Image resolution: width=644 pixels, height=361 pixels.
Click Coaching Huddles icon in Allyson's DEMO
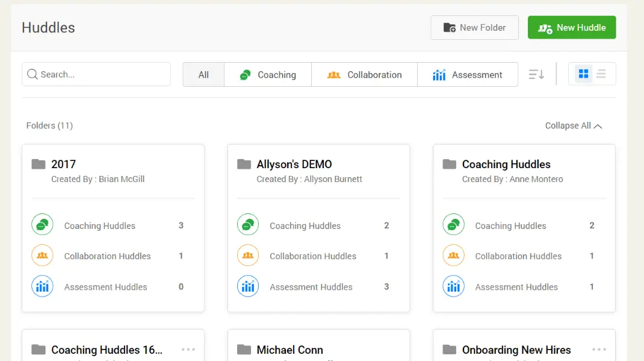(248, 225)
